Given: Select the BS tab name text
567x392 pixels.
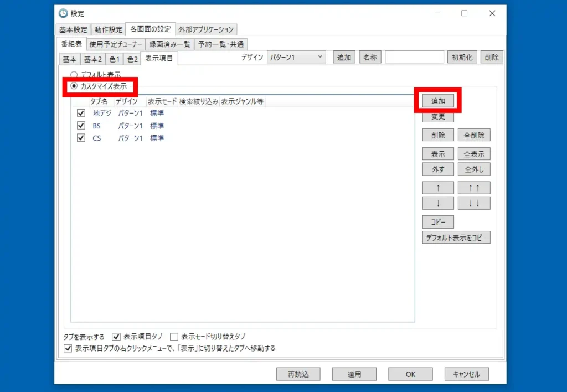Looking at the screenshot, I should pyautogui.click(x=96, y=126).
